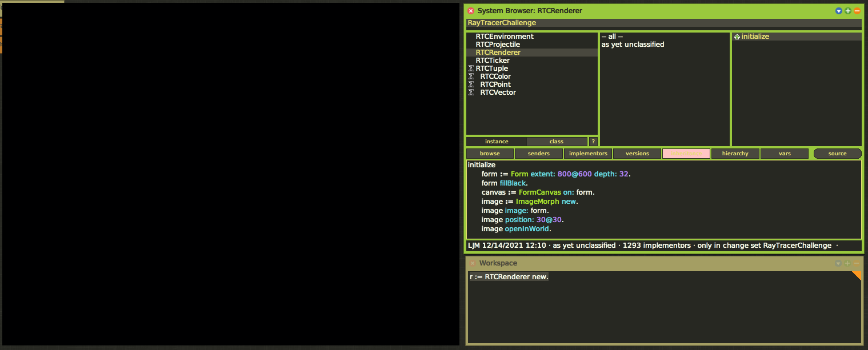
Task: Click the hierarchy button
Action: [735, 154]
